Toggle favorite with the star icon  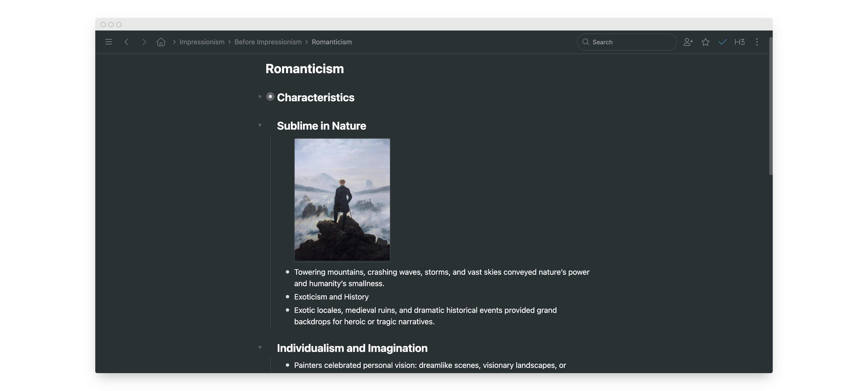pos(705,42)
